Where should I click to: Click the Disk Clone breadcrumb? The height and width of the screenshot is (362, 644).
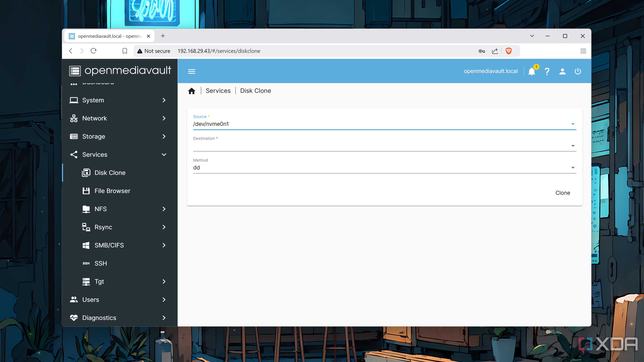[255, 91]
